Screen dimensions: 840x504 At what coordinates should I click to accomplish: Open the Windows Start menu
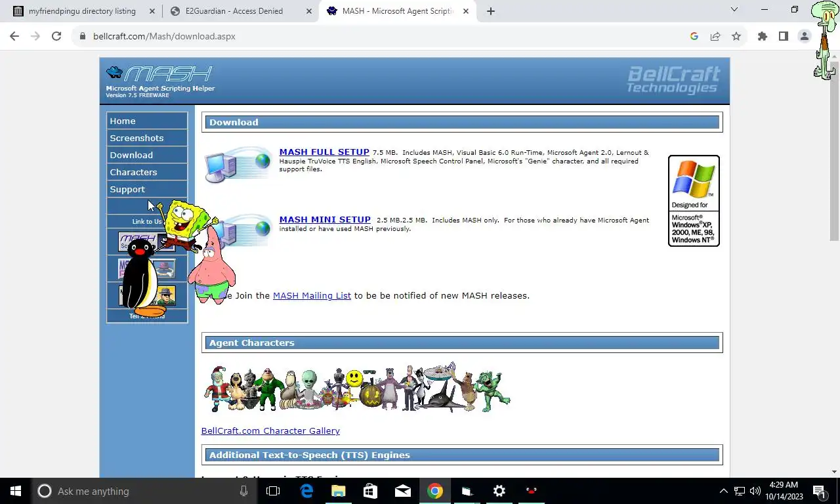(16, 491)
